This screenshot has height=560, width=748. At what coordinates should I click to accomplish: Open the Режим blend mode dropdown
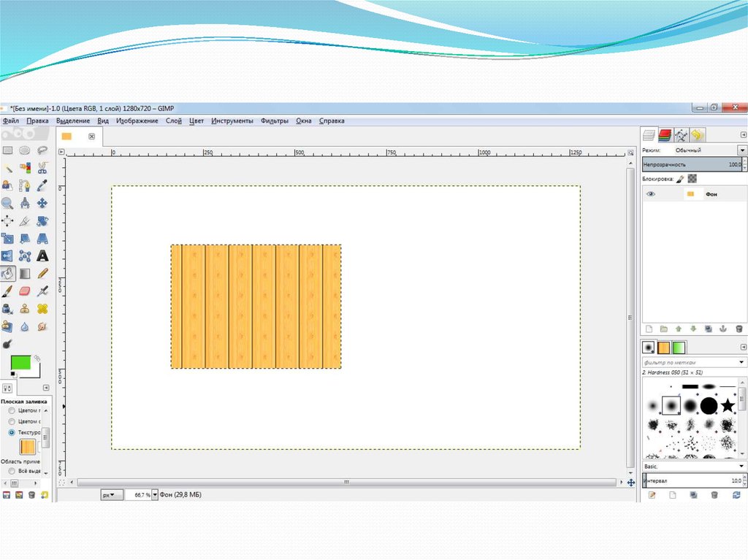(x=742, y=150)
